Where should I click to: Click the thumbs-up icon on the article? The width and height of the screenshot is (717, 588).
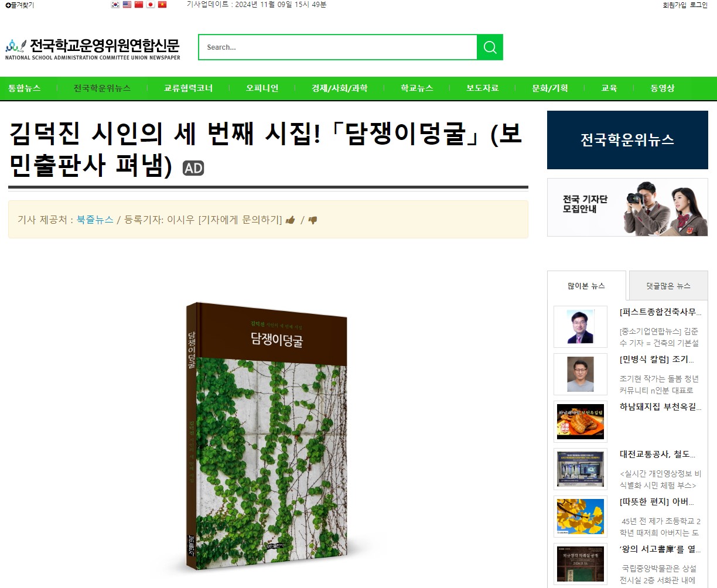290,220
